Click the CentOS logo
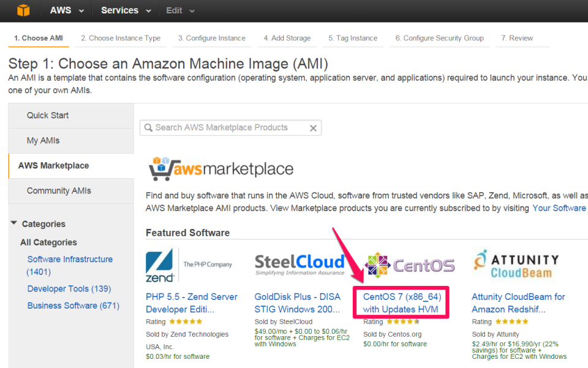Viewport: 588px width, 368px height. [409, 265]
